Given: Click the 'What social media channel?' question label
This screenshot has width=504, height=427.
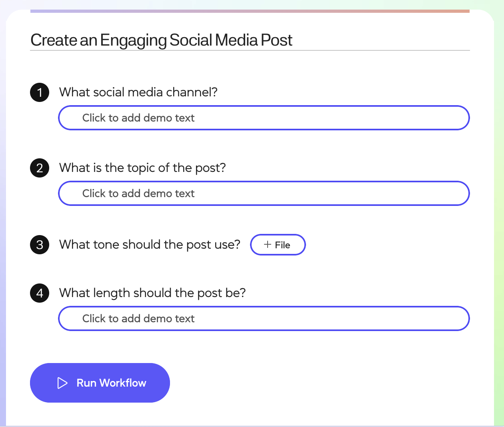Looking at the screenshot, I should point(138,92).
